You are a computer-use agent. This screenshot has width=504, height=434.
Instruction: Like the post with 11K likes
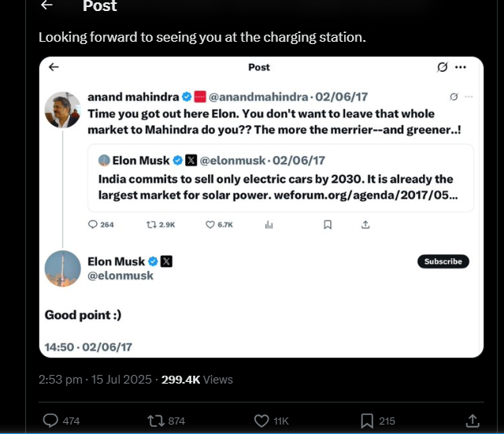(x=262, y=421)
